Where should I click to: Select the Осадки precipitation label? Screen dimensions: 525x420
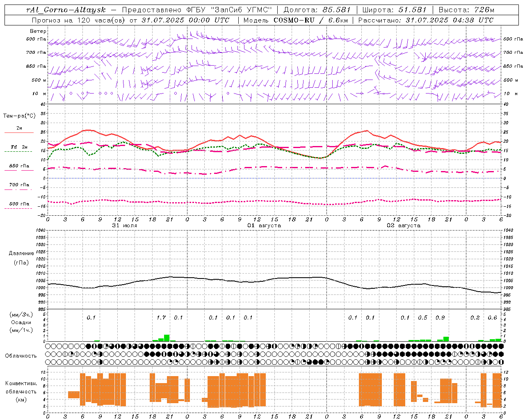point(21,322)
